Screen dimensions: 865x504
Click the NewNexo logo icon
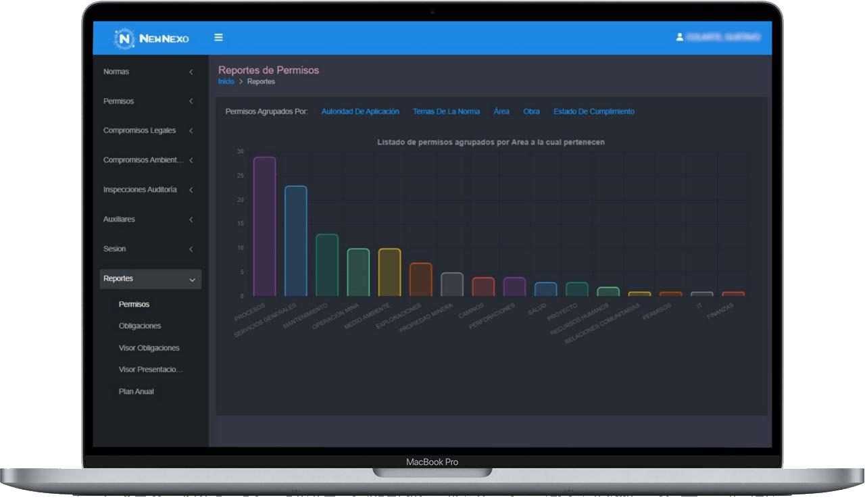coord(125,39)
